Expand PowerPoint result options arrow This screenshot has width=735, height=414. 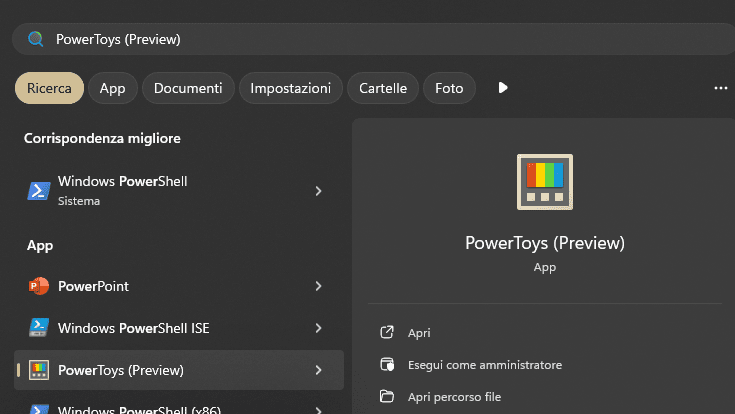pos(318,286)
